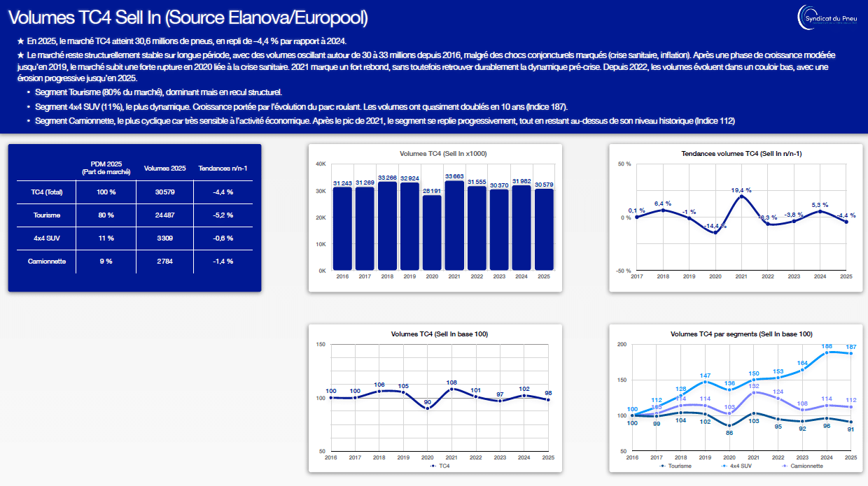Toggle the Tourisme series in the legend

[x=675, y=465]
